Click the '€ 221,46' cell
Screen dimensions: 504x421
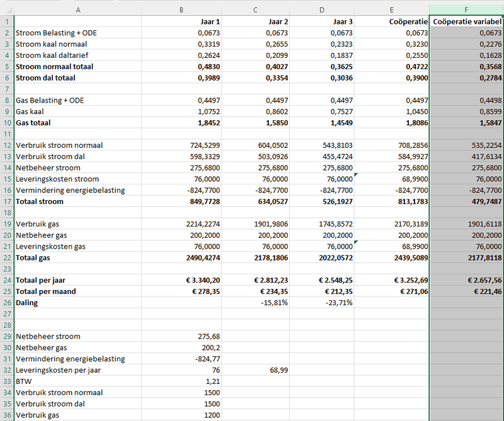pos(466,291)
